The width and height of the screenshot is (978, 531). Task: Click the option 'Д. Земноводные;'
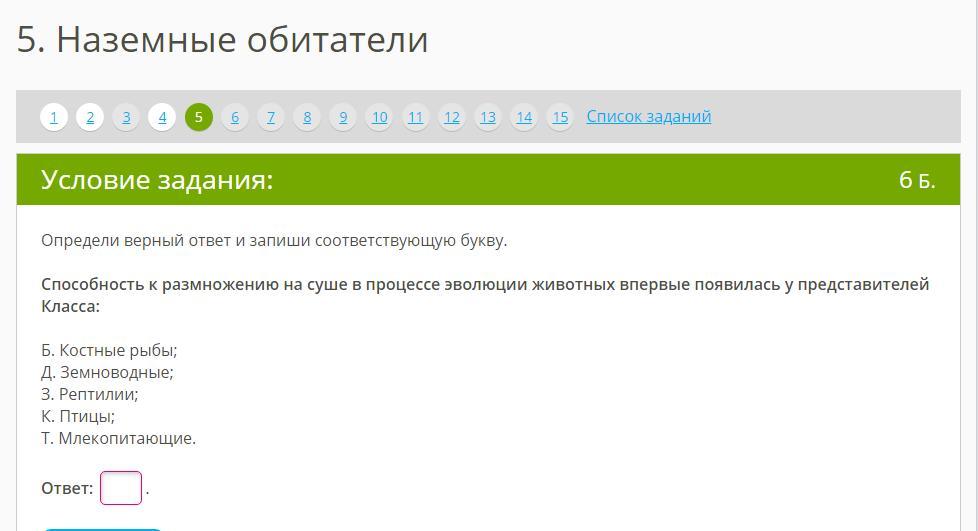[107, 373]
